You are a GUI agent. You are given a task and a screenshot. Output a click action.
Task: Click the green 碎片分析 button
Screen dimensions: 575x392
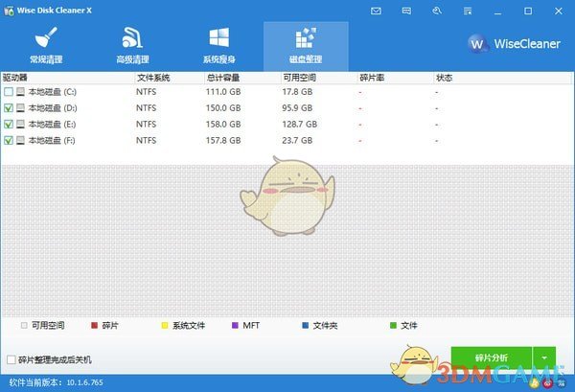click(492, 357)
